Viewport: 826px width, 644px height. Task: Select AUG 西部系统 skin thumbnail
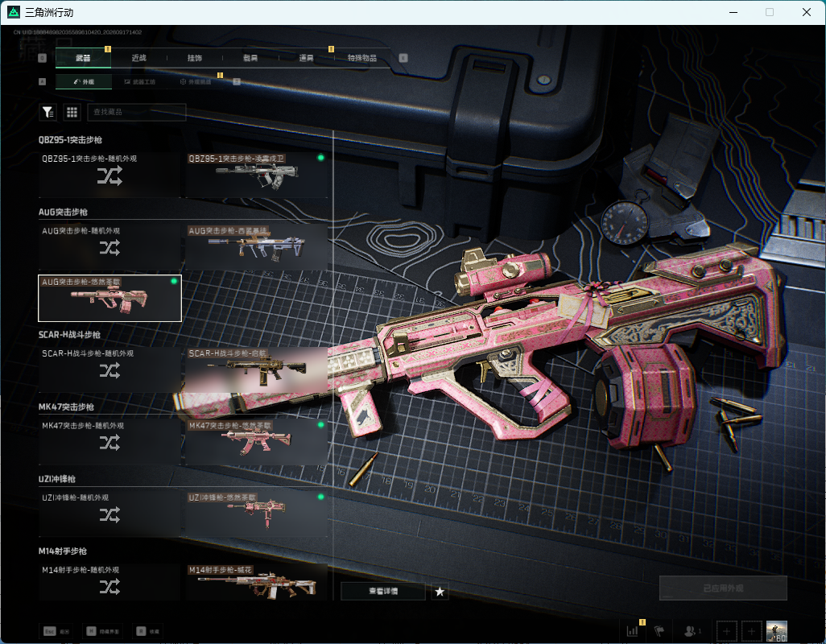257,247
